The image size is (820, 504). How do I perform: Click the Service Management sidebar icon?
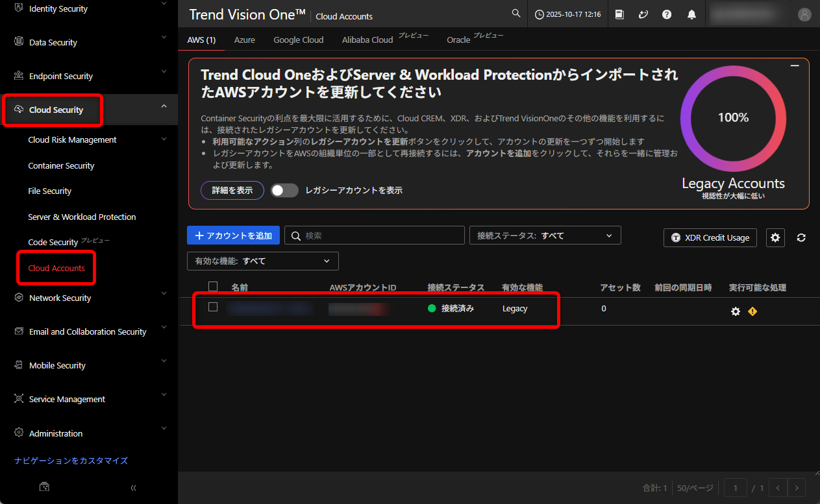(19, 398)
